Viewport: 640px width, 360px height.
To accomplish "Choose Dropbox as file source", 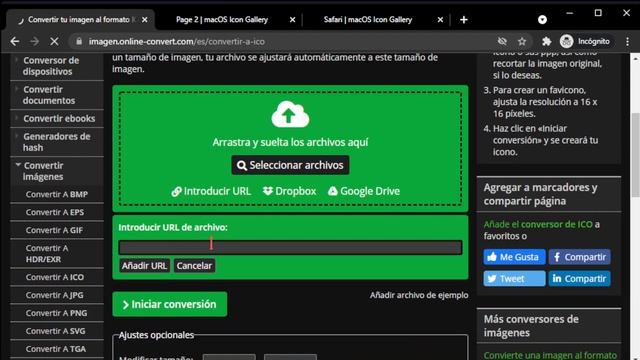I will pyautogui.click(x=289, y=191).
